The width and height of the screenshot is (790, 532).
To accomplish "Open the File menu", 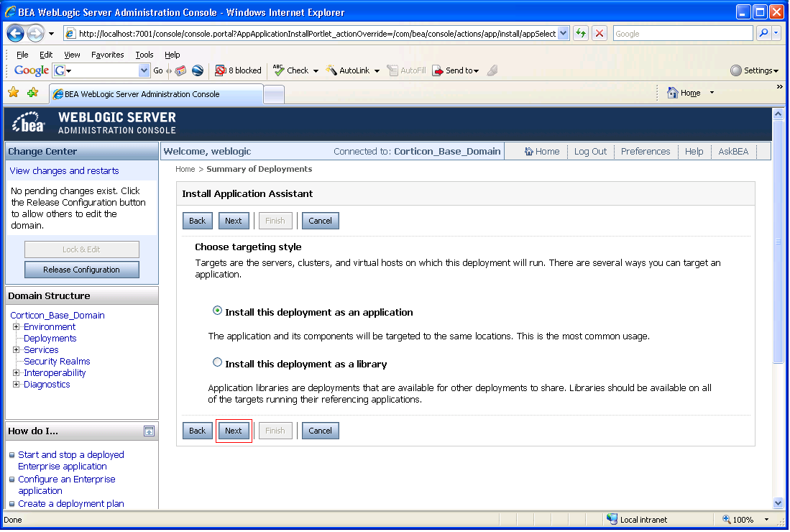I will click(22, 55).
